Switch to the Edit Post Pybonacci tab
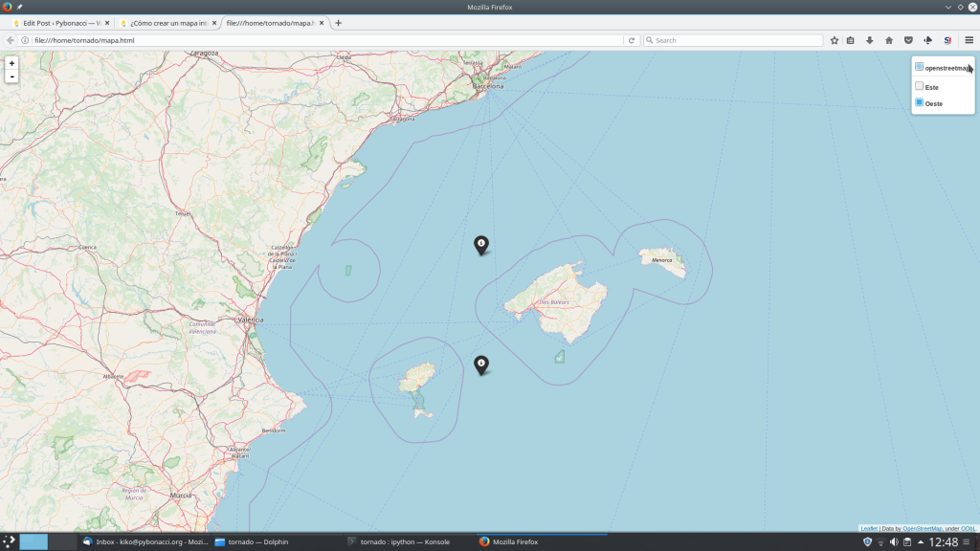Viewport: 980px width, 551px height. (x=60, y=23)
